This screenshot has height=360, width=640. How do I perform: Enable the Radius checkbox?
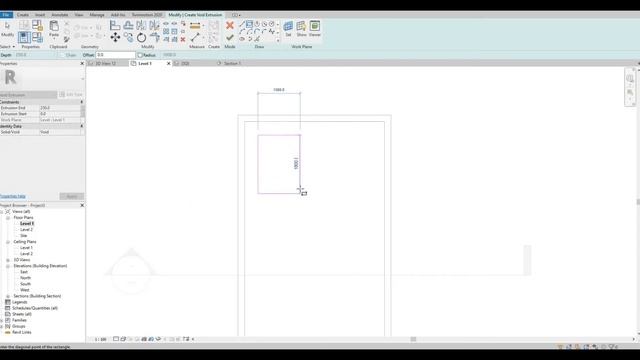140,55
